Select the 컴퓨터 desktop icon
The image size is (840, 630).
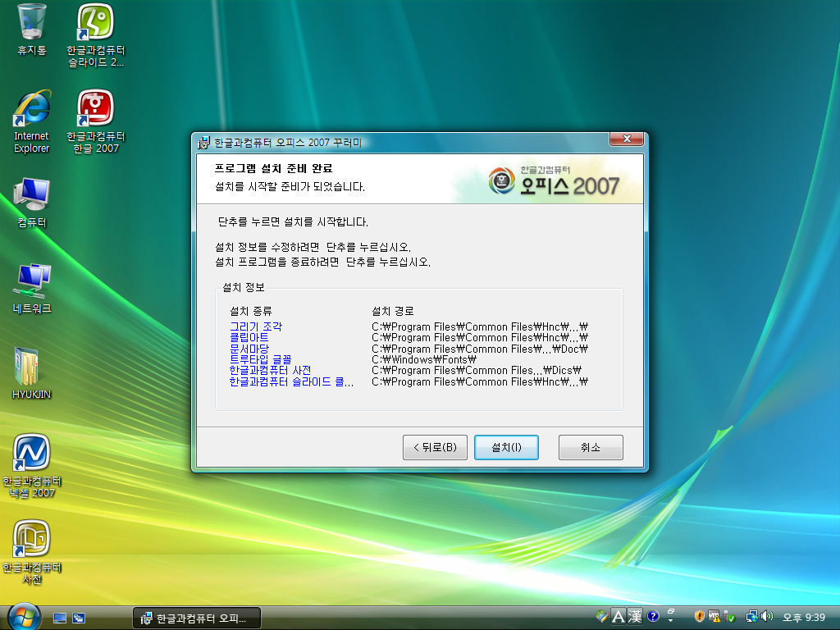pyautogui.click(x=31, y=203)
